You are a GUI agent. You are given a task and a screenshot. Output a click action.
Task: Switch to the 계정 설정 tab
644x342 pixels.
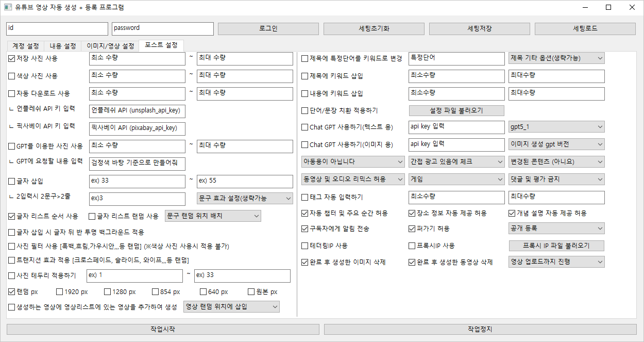point(25,46)
